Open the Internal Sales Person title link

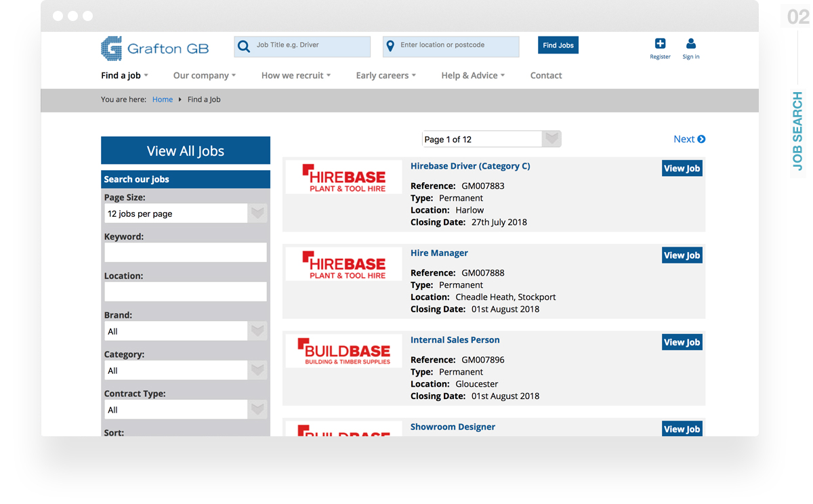(455, 340)
